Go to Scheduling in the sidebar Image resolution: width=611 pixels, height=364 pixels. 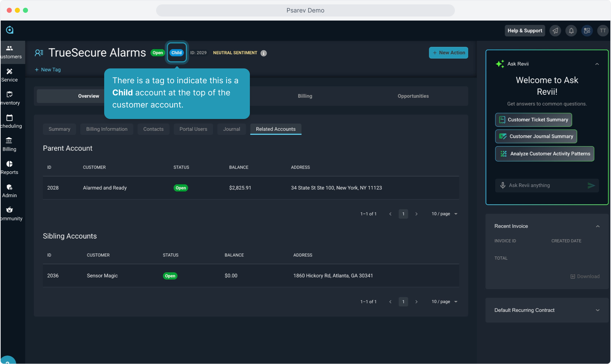click(x=9, y=121)
